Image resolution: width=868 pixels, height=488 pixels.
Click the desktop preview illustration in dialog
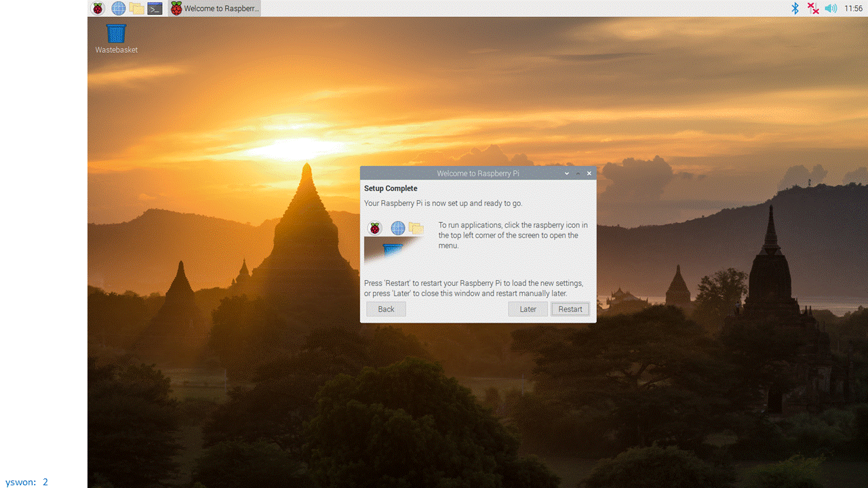pos(395,243)
